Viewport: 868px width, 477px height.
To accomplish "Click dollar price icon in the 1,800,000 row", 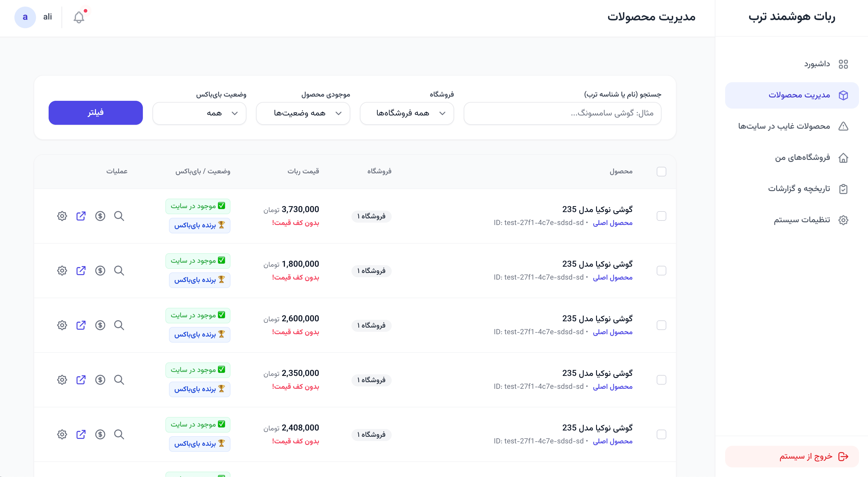I will pos(100,271).
